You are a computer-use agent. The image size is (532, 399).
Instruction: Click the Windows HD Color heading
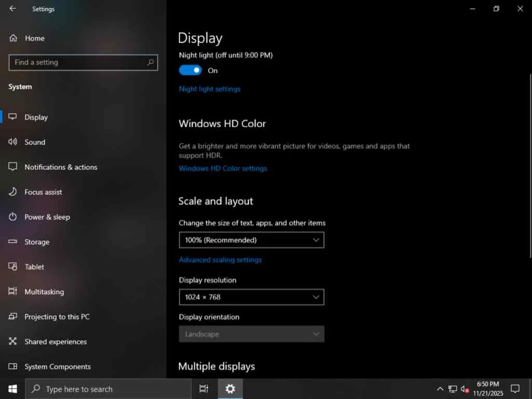pos(222,124)
